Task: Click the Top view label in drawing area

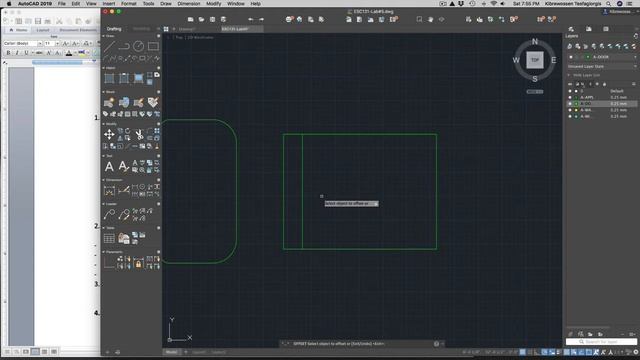Action: [179, 38]
